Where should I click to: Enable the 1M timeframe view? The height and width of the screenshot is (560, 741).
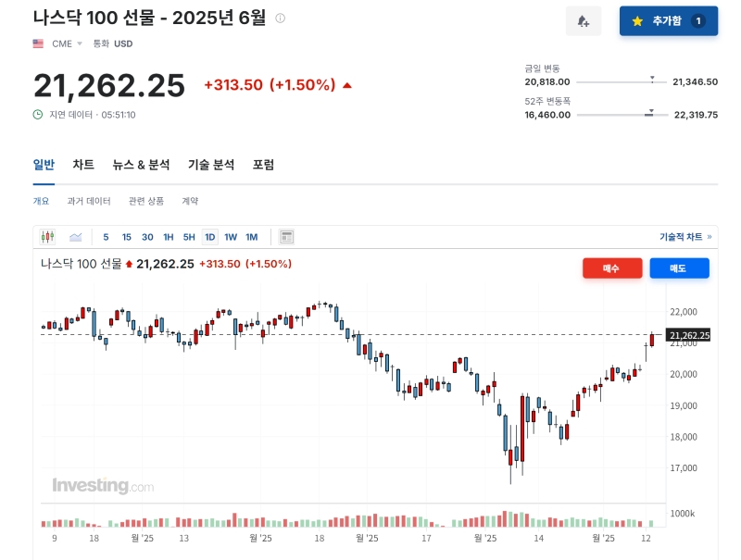252,236
